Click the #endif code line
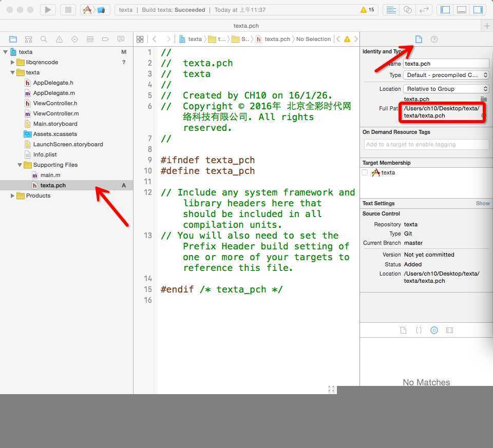 pyautogui.click(x=222, y=289)
